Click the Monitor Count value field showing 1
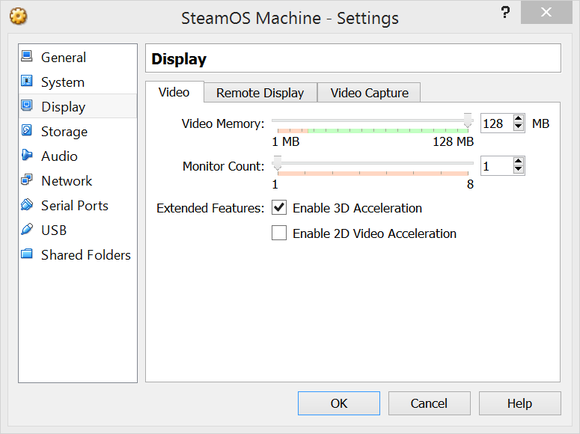This screenshot has height=434, width=580. (x=497, y=166)
